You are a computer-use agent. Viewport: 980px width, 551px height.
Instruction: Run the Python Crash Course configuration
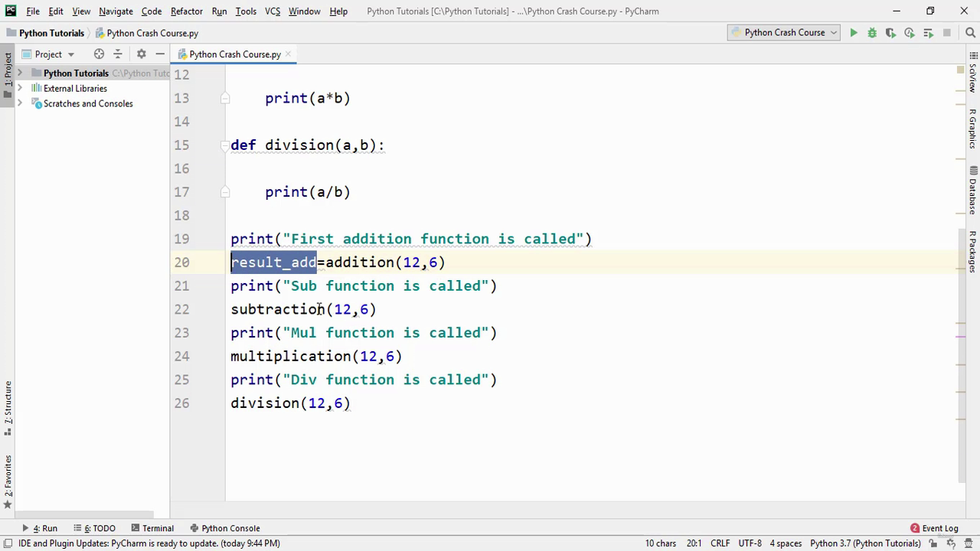[x=853, y=33]
